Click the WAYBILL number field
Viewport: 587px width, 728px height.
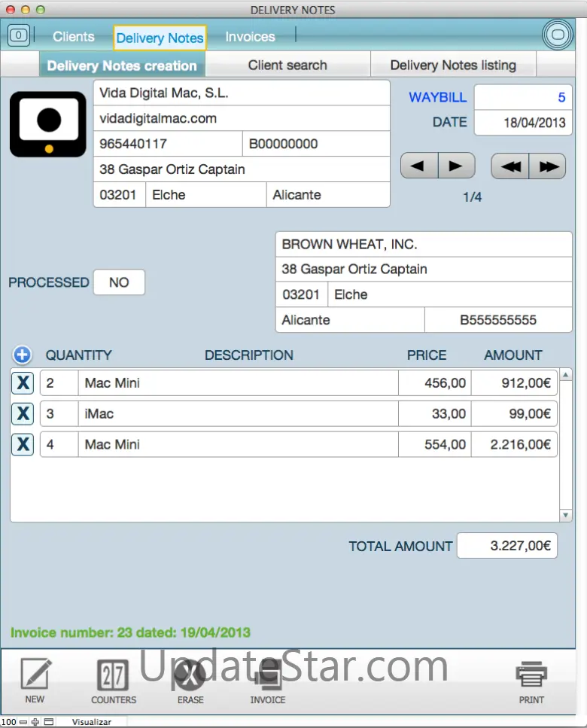coord(523,97)
